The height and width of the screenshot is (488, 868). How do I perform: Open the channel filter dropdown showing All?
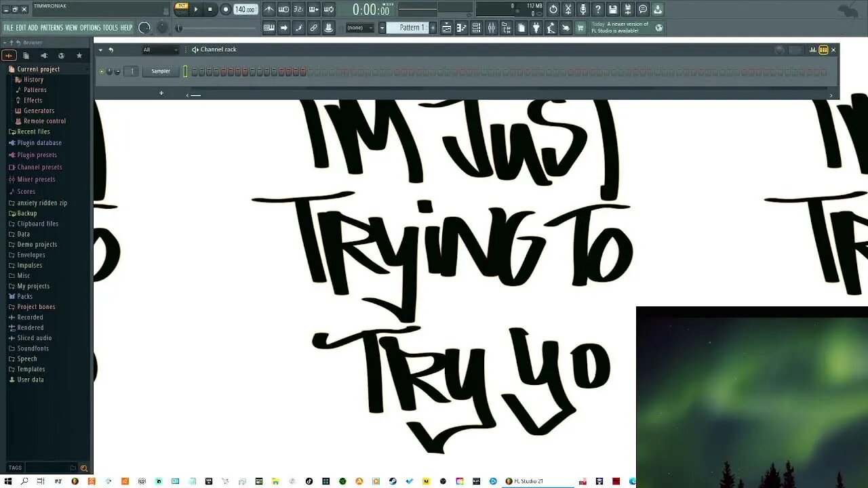coord(160,49)
